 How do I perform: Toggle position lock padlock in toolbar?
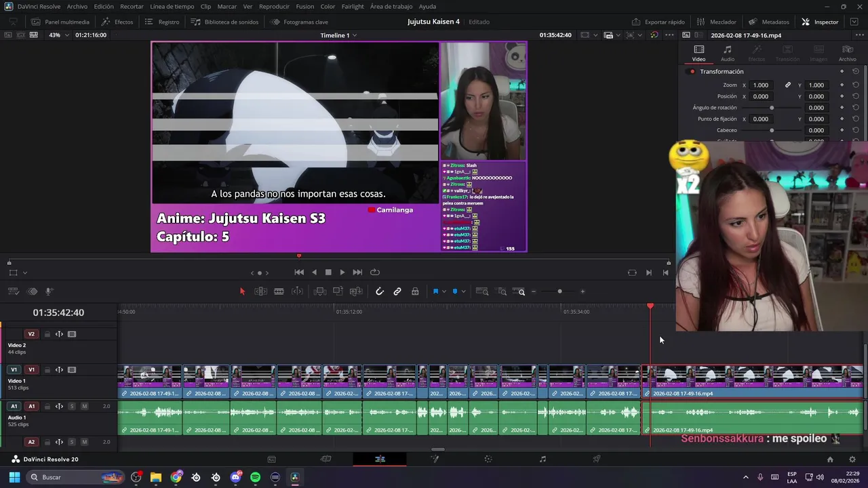click(x=415, y=291)
